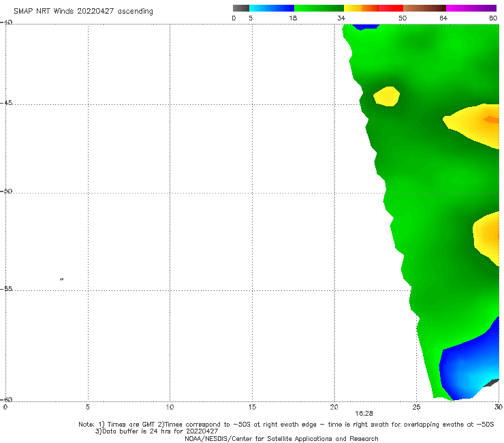
Task: Click the longitude axis label "25"
Action: tap(416, 407)
